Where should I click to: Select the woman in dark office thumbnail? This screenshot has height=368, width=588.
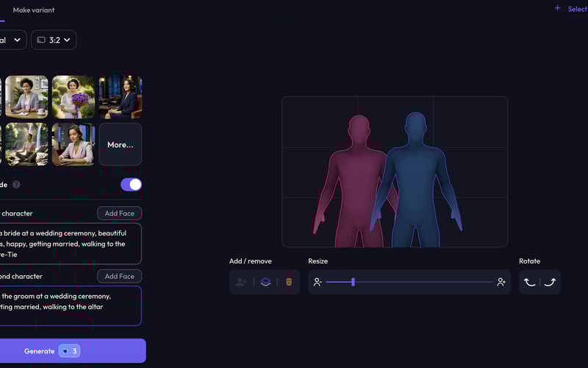pos(121,97)
